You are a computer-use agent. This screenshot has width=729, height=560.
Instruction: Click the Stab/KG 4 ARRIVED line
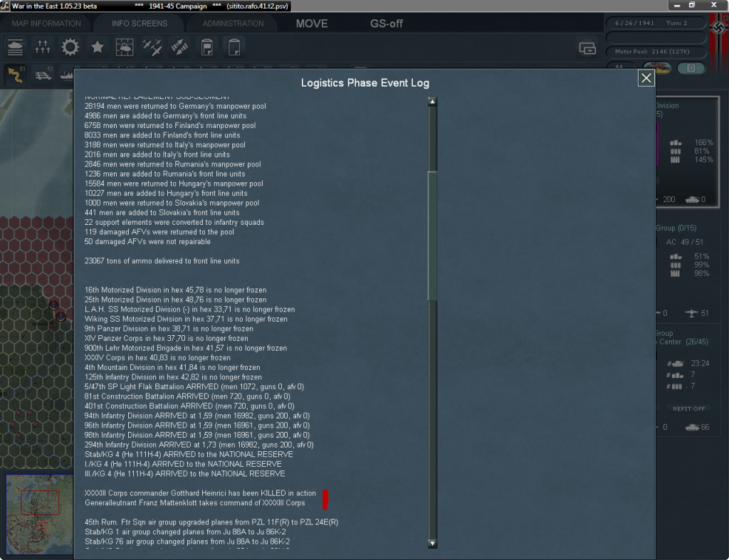tap(189, 455)
